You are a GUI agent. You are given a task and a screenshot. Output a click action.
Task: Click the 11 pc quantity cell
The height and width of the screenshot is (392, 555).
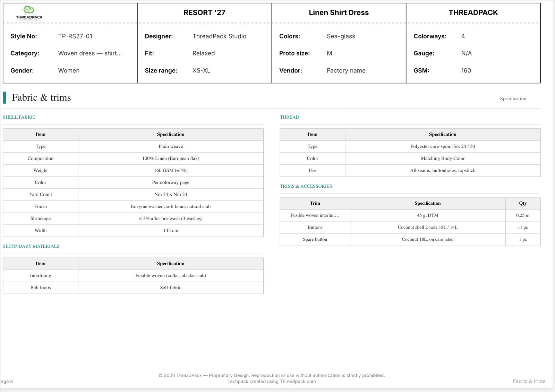point(523,228)
